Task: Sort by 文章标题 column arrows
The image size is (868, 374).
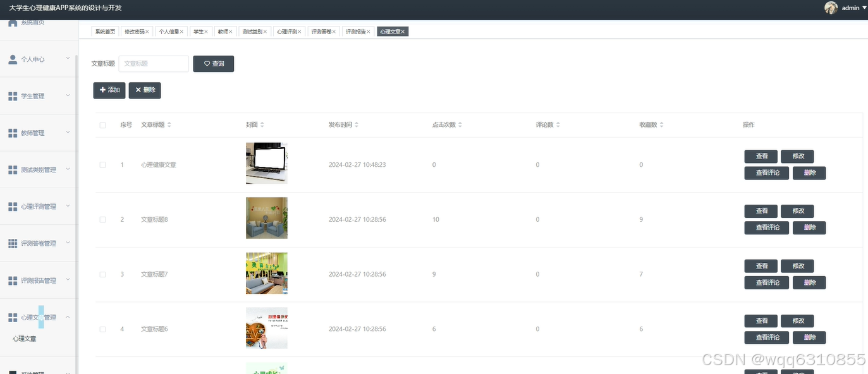Action: pos(169,125)
